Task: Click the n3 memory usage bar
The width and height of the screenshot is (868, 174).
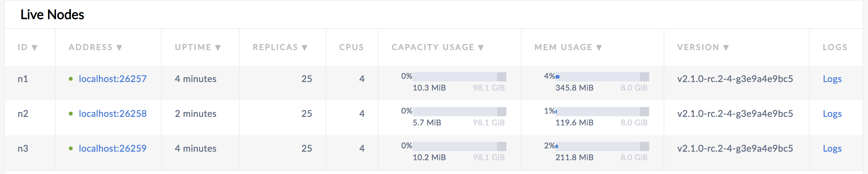Action: tap(602, 146)
